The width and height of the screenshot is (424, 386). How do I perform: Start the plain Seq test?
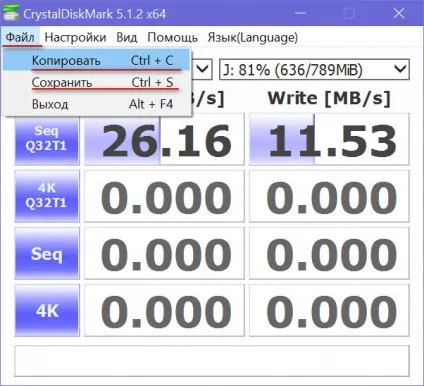[x=47, y=253]
